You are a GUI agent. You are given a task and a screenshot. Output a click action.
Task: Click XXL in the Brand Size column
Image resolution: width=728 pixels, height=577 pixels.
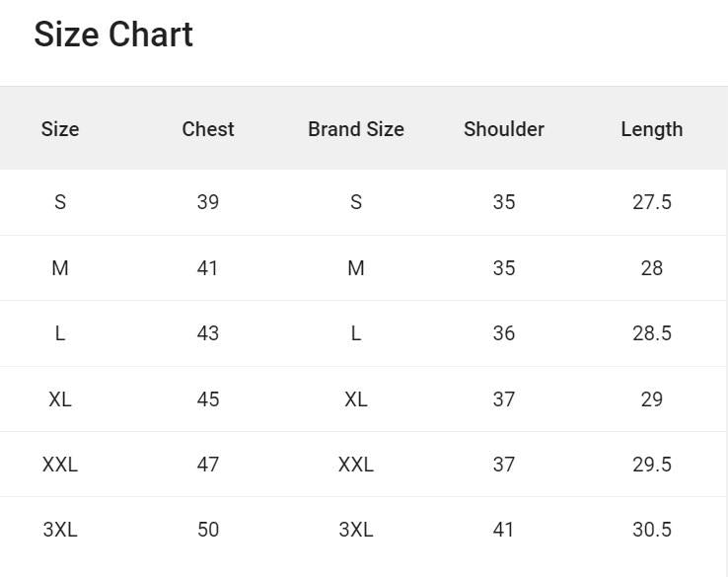tap(356, 465)
